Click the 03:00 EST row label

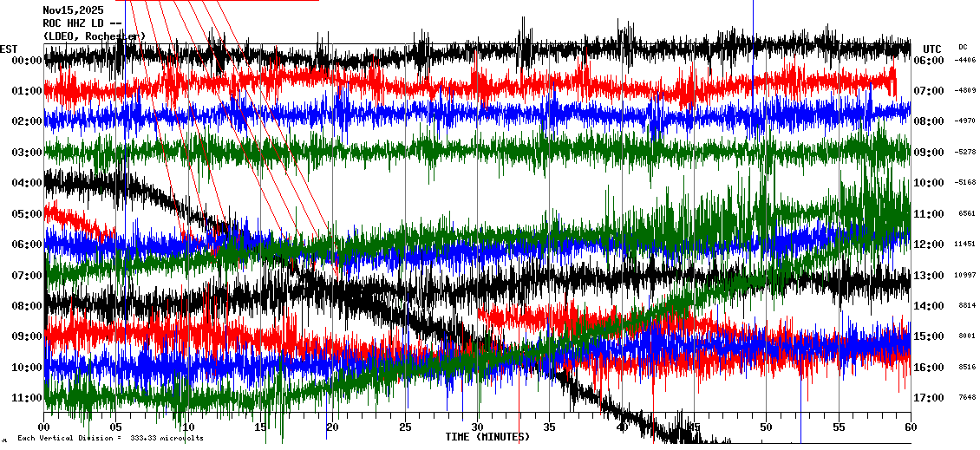(x=29, y=153)
